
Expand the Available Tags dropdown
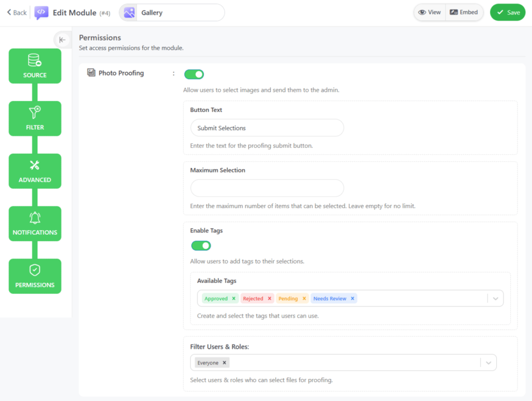tap(495, 299)
